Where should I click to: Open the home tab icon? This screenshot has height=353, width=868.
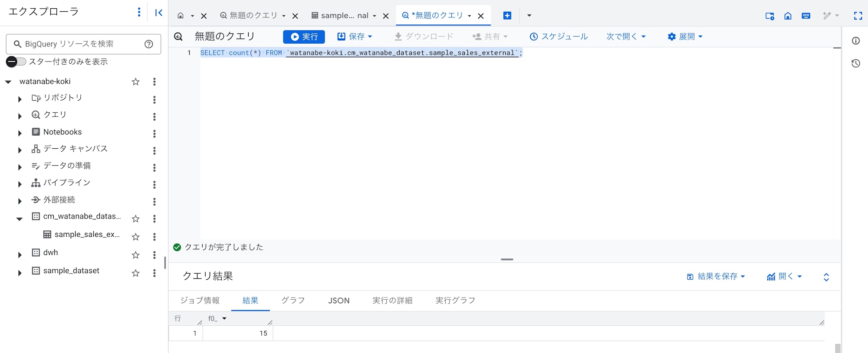click(x=181, y=16)
